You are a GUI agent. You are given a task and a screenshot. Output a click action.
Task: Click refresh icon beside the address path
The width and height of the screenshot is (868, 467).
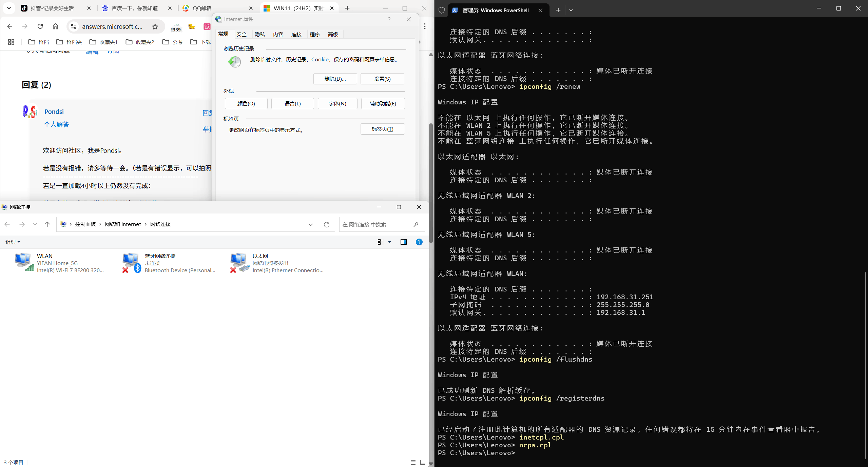click(326, 224)
